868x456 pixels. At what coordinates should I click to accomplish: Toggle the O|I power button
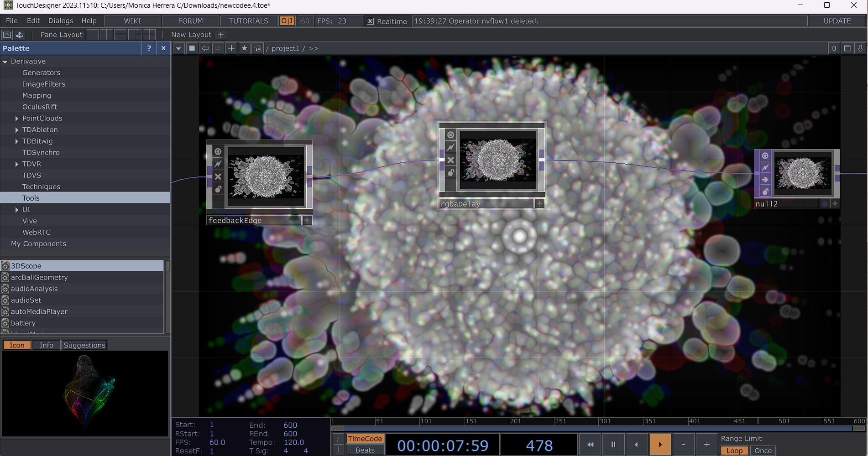[x=287, y=21]
